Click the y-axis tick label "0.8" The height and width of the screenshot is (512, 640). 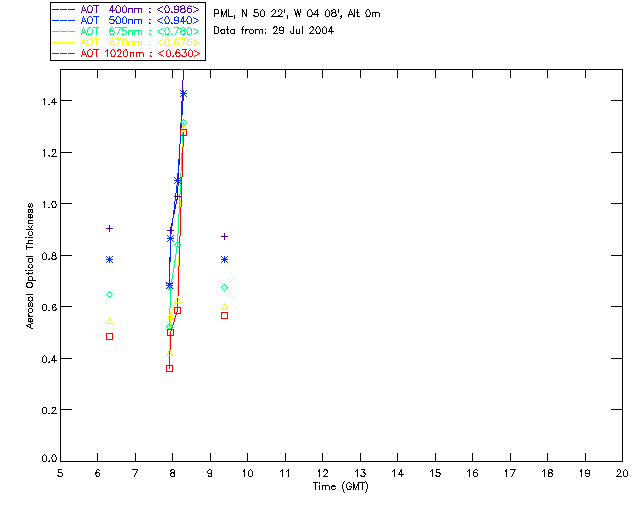point(49,256)
